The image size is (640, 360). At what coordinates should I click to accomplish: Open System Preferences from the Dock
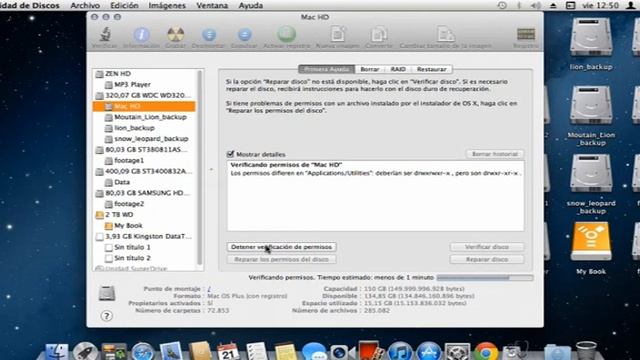[457, 351]
